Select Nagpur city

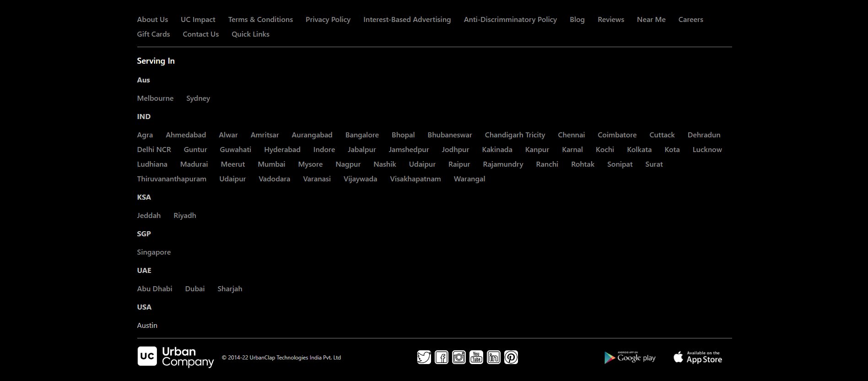tap(348, 164)
